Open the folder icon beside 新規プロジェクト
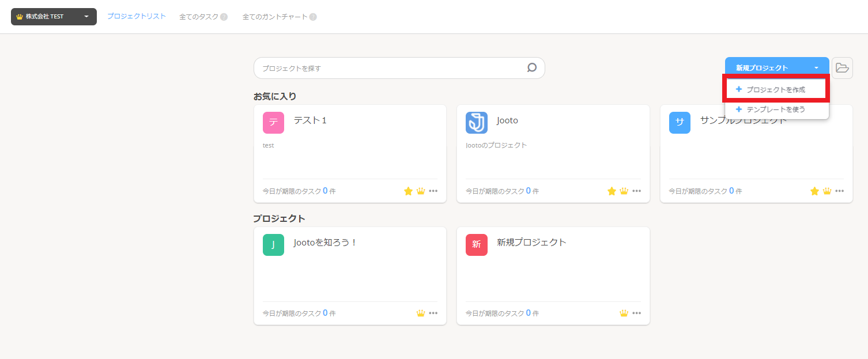Screen dimensions: 868x359 pos(842,68)
